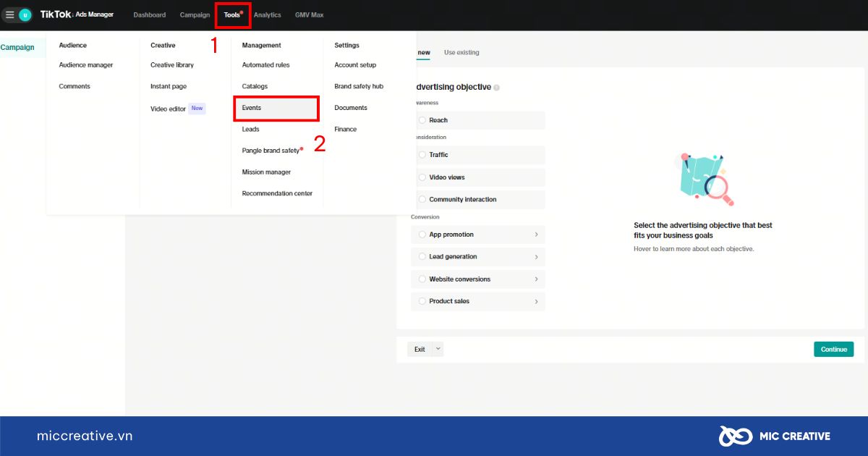Click the Exit button
Image resolution: width=868 pixels, height=456 pixels.
pos(420,349)
